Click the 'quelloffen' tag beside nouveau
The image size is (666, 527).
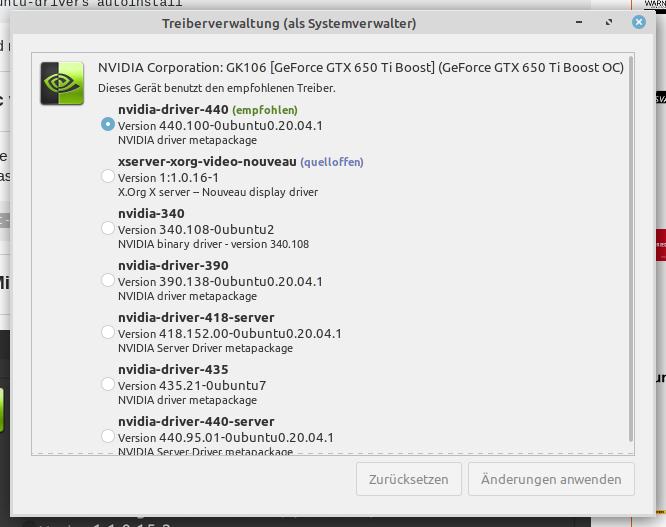332,162
